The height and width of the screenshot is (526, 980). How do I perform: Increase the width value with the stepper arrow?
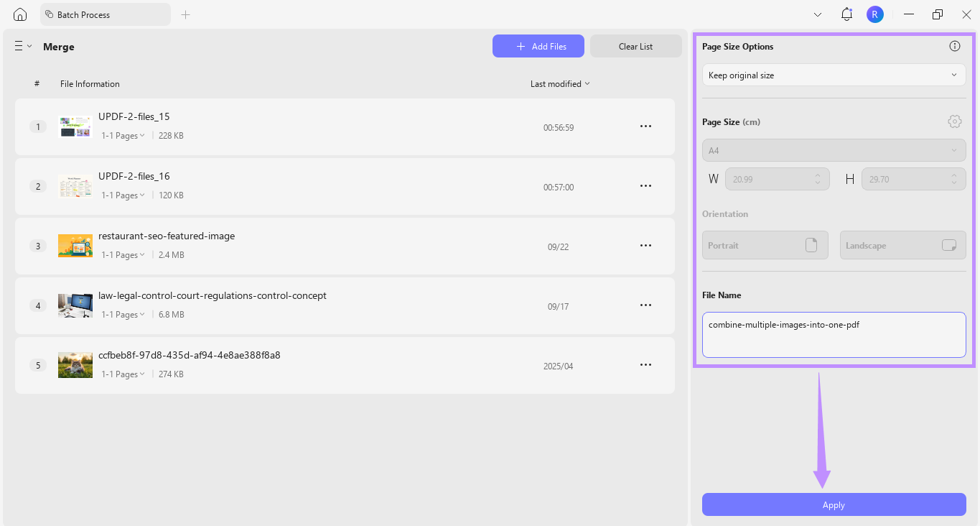[x=817, y=175]
